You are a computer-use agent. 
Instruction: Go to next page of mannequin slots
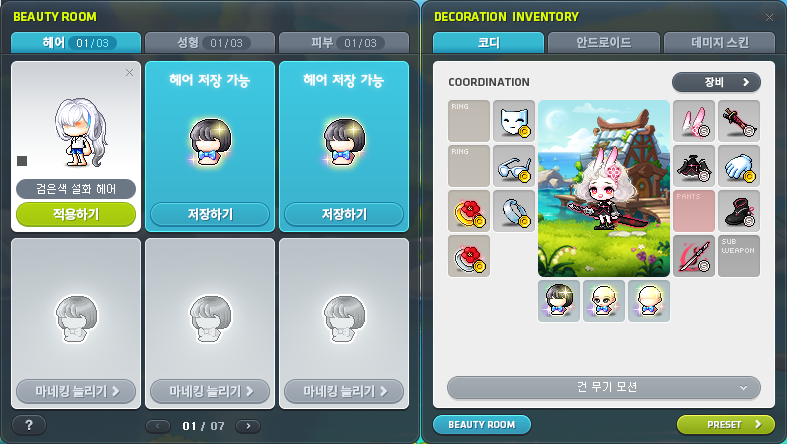pos(248,426)
